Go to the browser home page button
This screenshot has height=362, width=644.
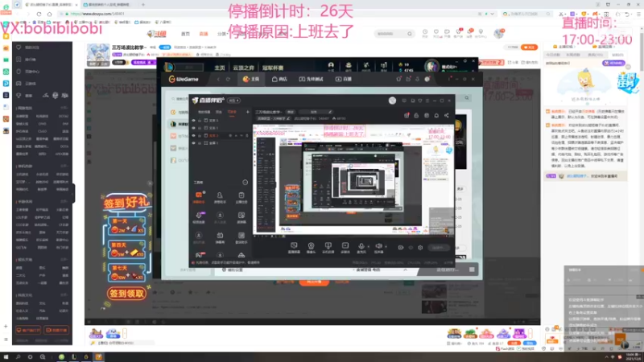click(49, 14)
